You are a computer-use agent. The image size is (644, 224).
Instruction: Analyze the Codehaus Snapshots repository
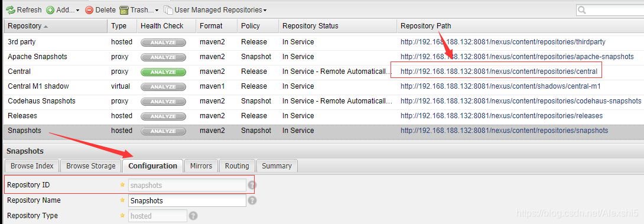(x=163, y=102)
